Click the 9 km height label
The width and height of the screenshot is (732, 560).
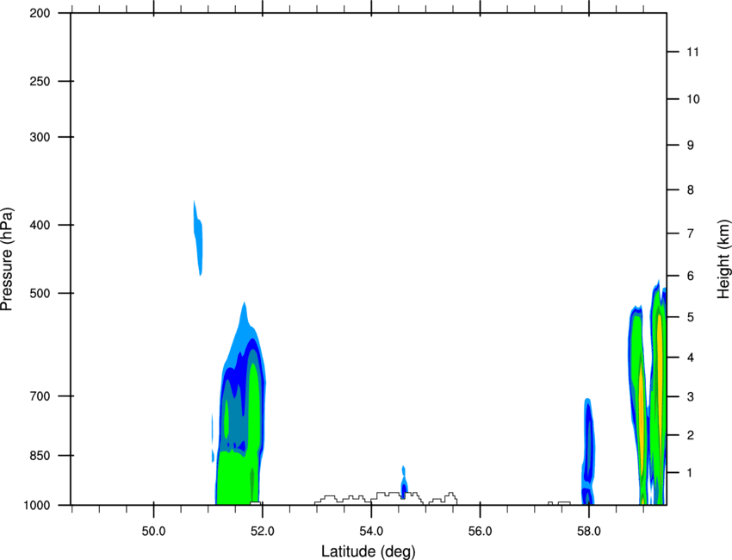point(690,146)
